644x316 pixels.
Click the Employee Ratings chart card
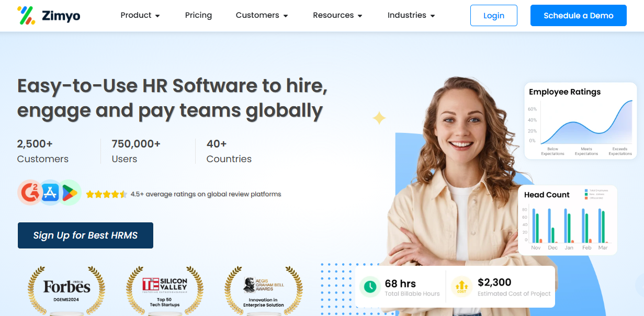point(581,121)
